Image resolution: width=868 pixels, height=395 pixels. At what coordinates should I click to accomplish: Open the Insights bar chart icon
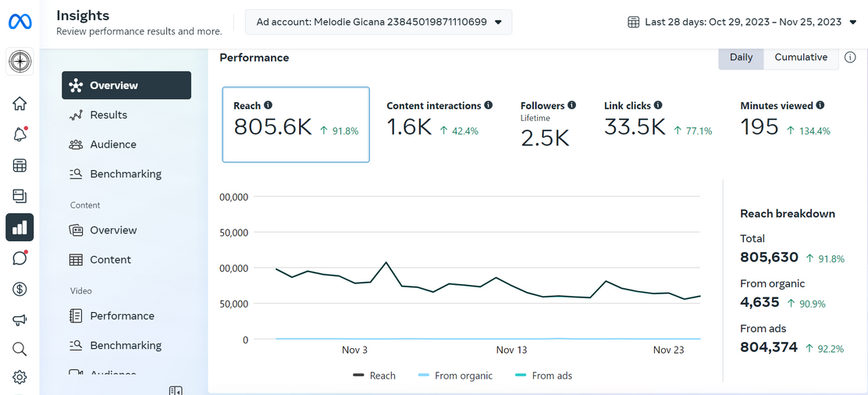pos(20,227)
